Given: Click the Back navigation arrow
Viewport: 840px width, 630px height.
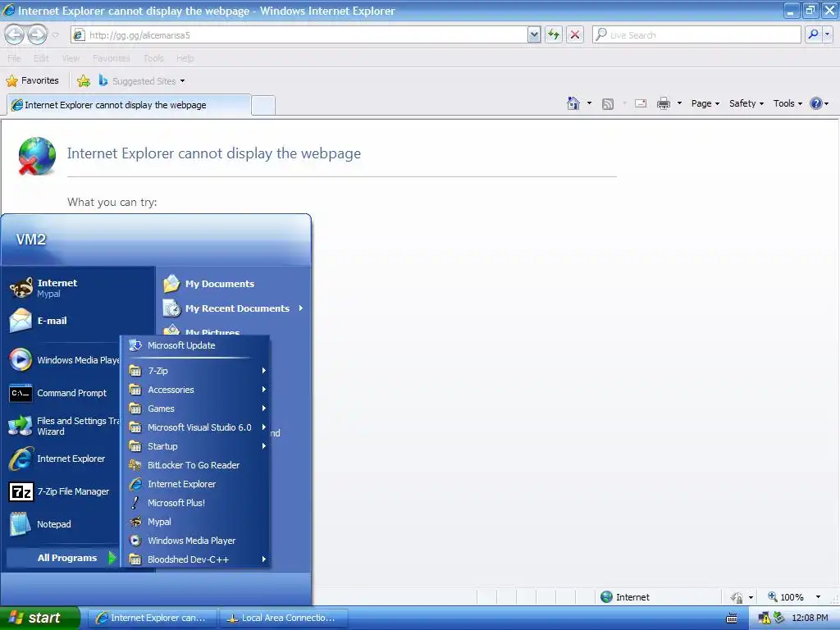Looking at the screenshot, I should click(15, 34).
